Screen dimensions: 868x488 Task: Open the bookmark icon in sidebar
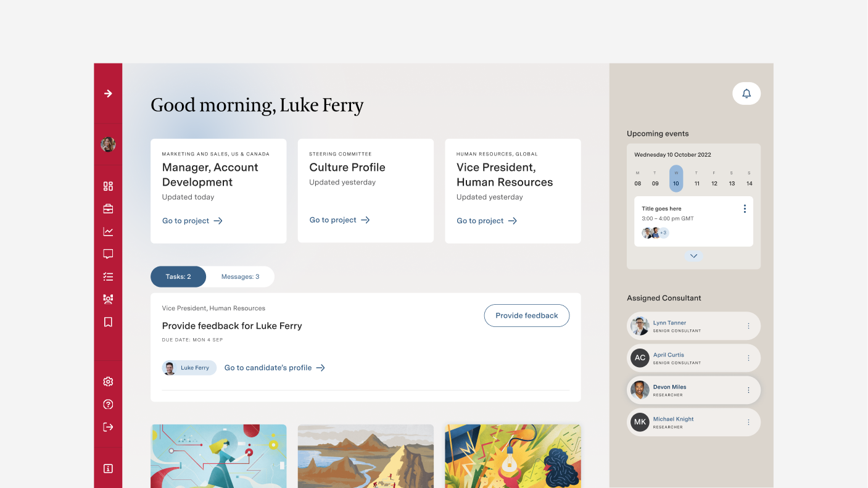(x=108, y=322)
